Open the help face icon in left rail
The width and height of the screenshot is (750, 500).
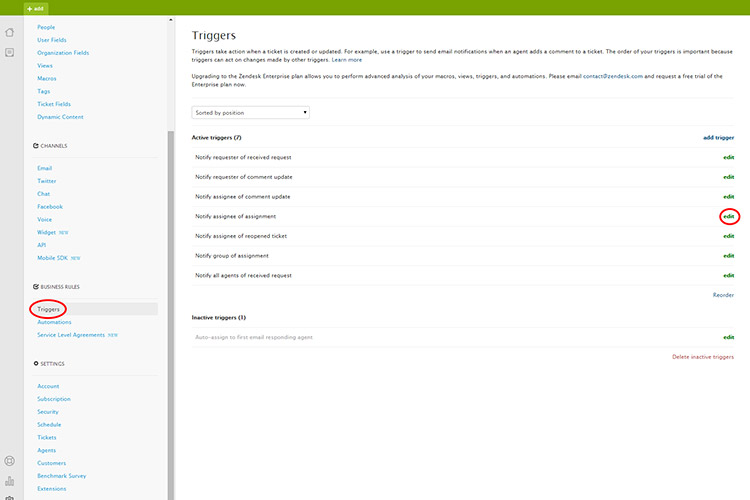(x=10, y=461)
